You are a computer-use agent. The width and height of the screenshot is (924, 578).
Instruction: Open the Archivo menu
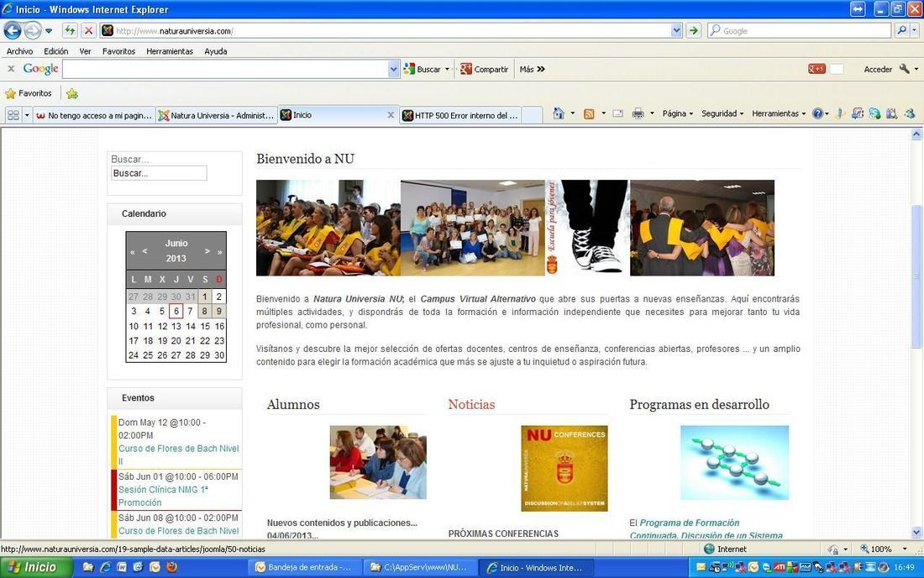19,51
